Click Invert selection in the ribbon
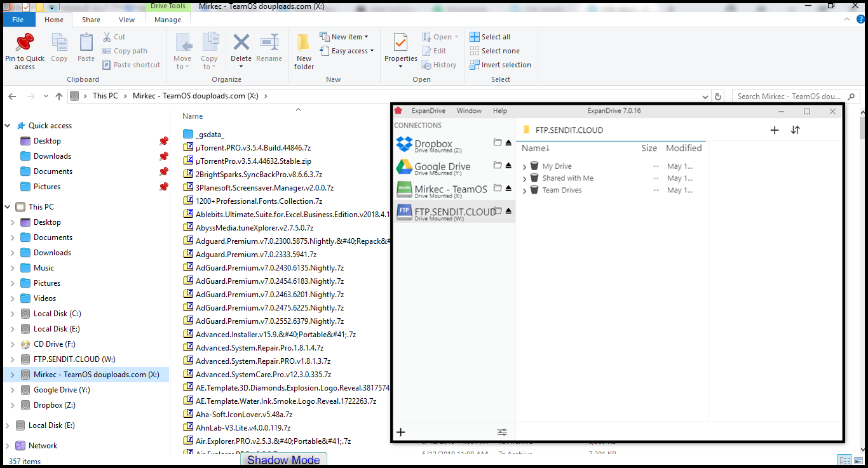This screenshot has width=868, height=468. 500,65
